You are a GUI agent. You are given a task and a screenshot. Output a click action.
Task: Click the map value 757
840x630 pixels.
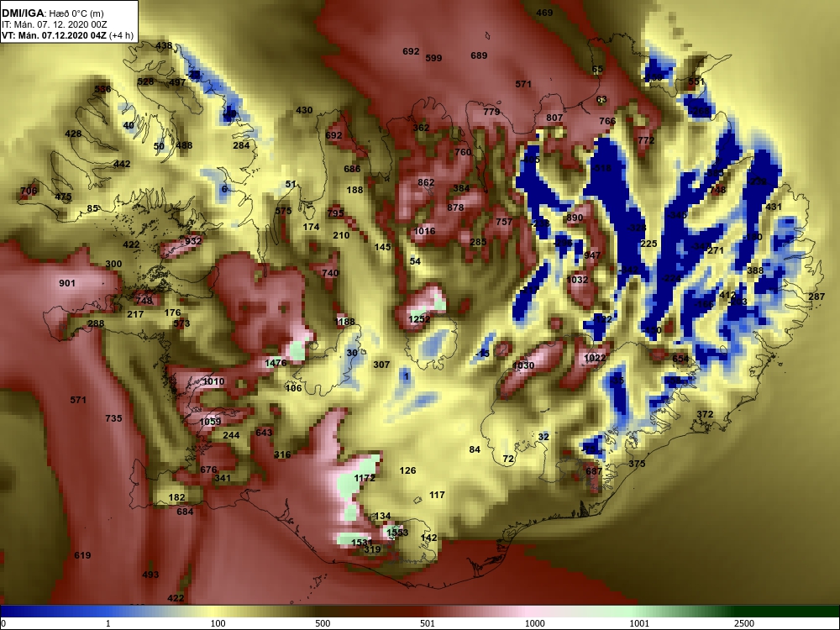(504, 222)
